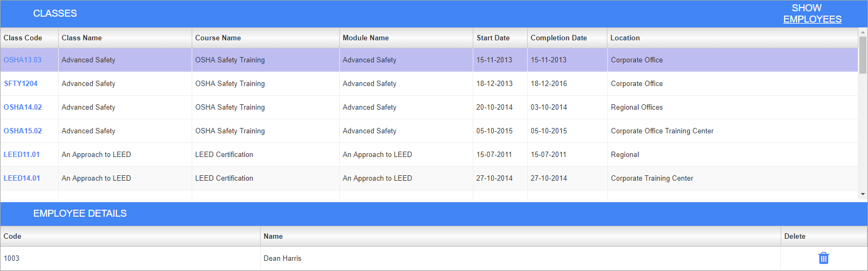Sort by Class Code column header

[x=23, y=38]
